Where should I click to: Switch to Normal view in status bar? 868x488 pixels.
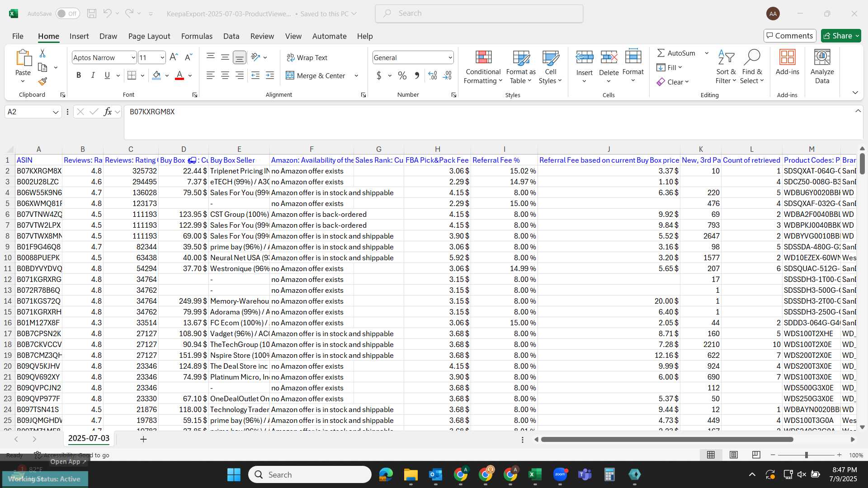(711, 455)
